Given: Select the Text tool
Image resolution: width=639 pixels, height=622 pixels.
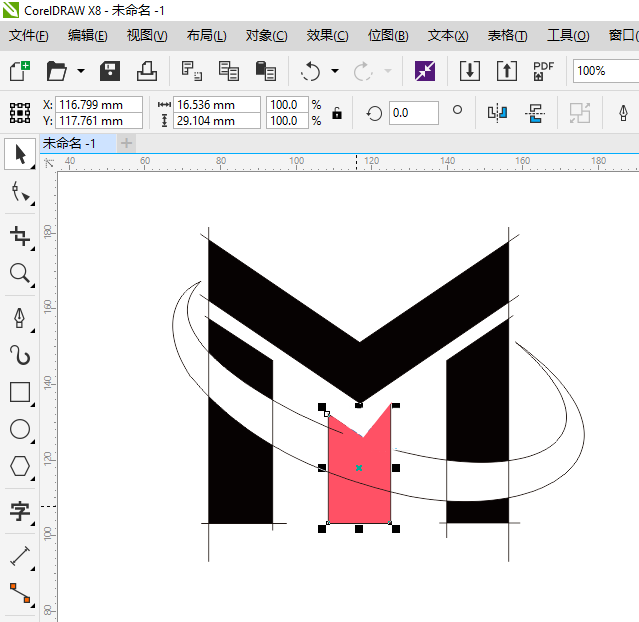Looking at the screenshot, I should [19, 512].
